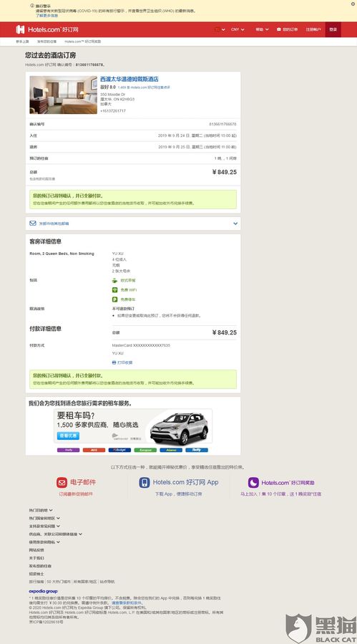This screenshot has height=644, width=357.
Task: Click the print receipt printer icon
Action: [114, 362]
